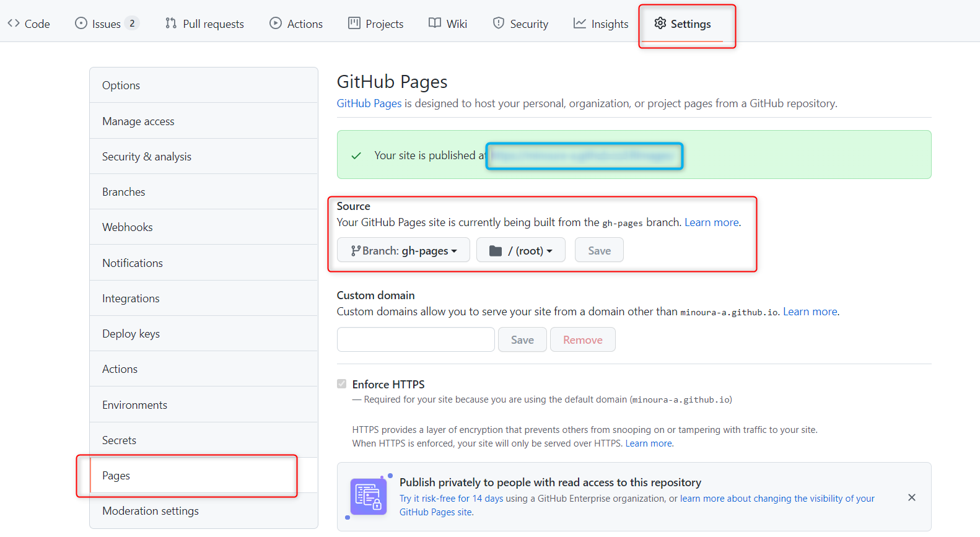Open learn more about changing visibility link
This screenshot has height=537, width=980.
637,505
